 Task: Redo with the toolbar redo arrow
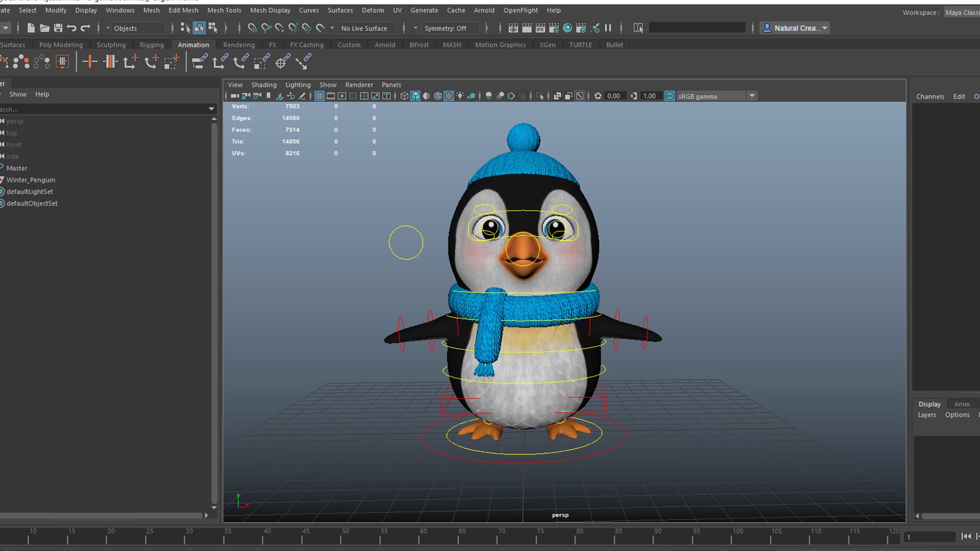click(85, 28)
